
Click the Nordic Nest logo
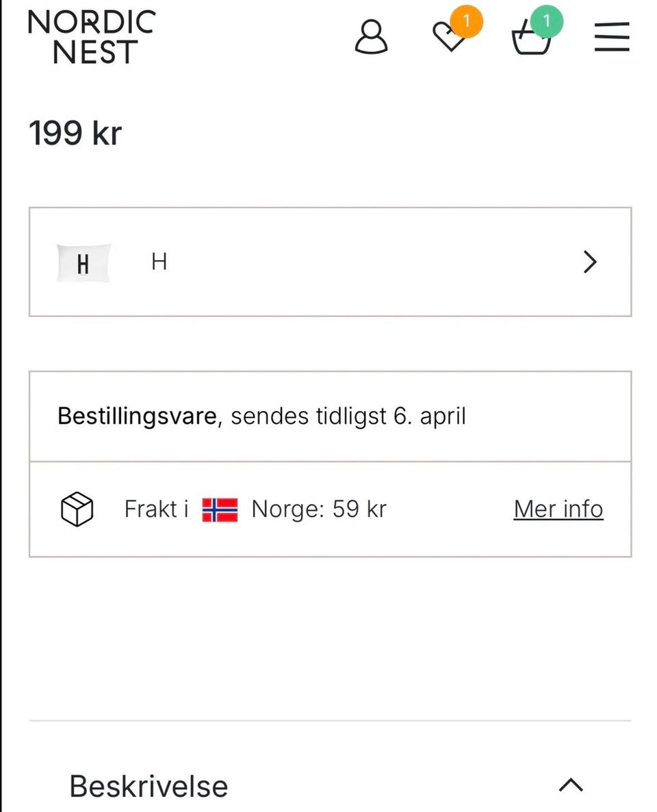(x=92, y=37)
